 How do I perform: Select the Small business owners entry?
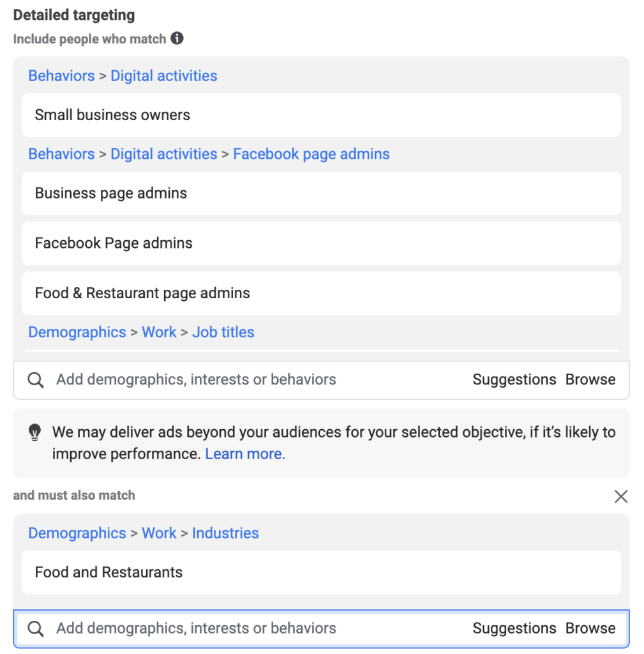coord(321,115)
